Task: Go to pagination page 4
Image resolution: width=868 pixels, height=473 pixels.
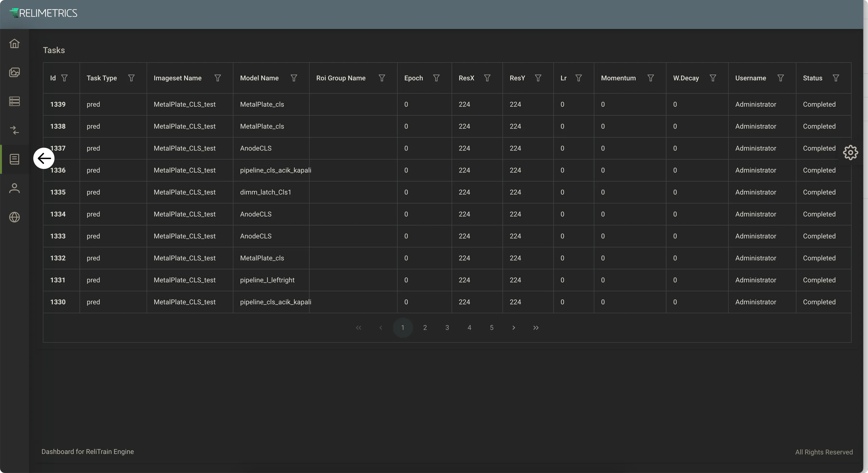Action: coord(469,327)
